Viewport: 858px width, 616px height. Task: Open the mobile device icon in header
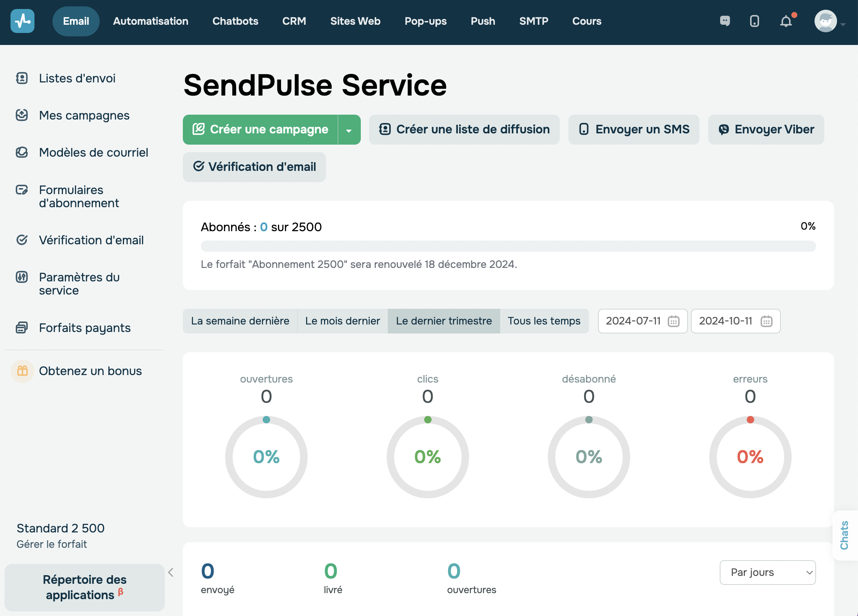(x=755, y=21)
